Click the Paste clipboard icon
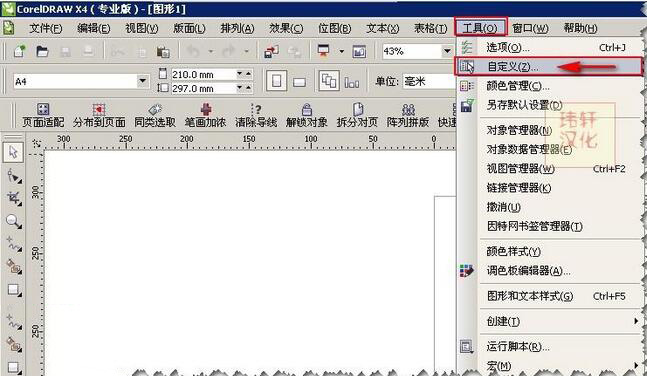The width and height of the screenshot is (647, 376). (163, 52)
